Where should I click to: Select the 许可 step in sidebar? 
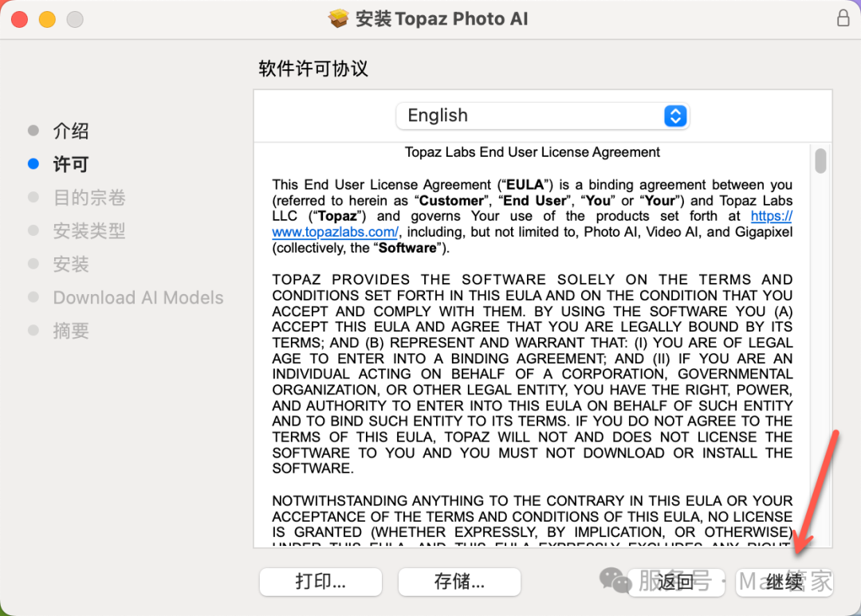coord(70,164)
